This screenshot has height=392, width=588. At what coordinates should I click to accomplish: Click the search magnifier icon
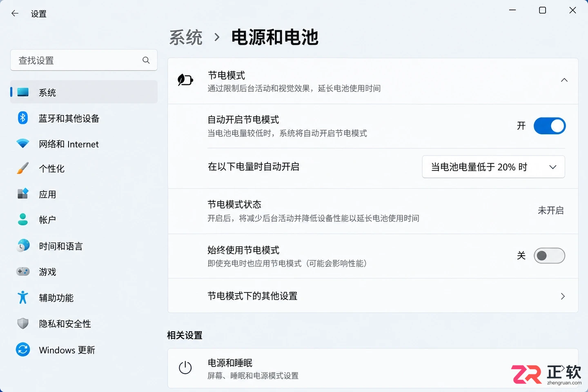(x=146, y=60)
